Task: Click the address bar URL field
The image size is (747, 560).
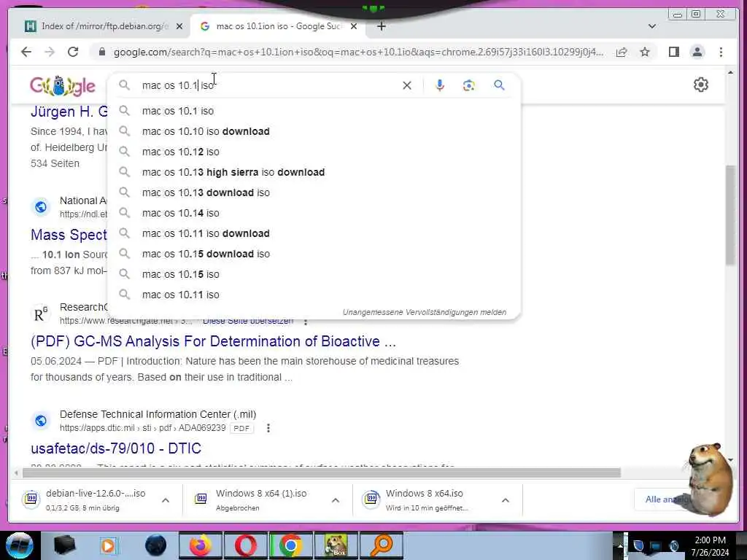Action: (358, 52)
